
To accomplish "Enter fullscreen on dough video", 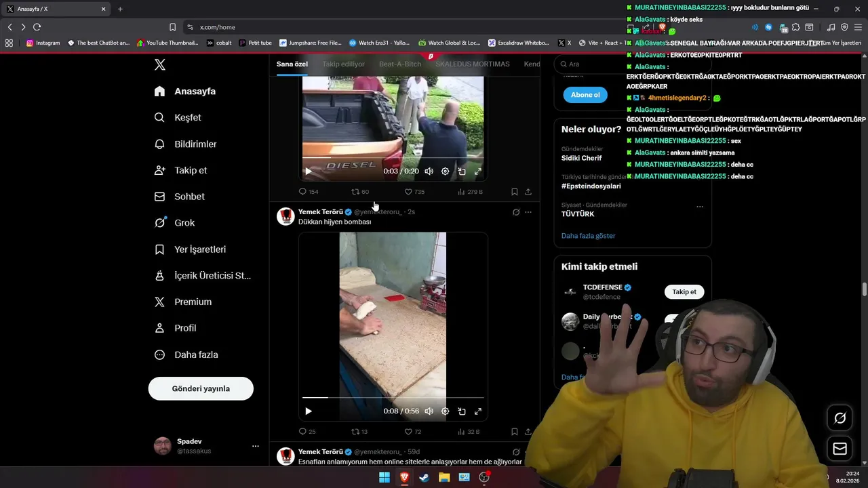I will point(477,411).
